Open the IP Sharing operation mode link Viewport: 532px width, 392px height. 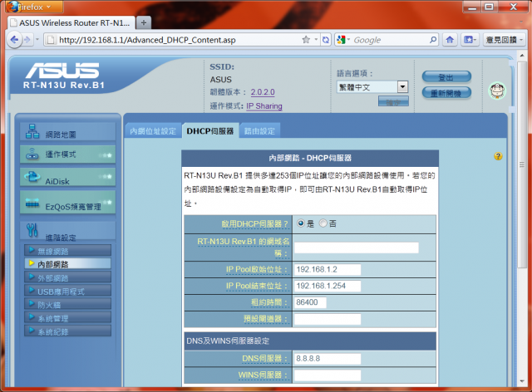[x=264, y=106]
